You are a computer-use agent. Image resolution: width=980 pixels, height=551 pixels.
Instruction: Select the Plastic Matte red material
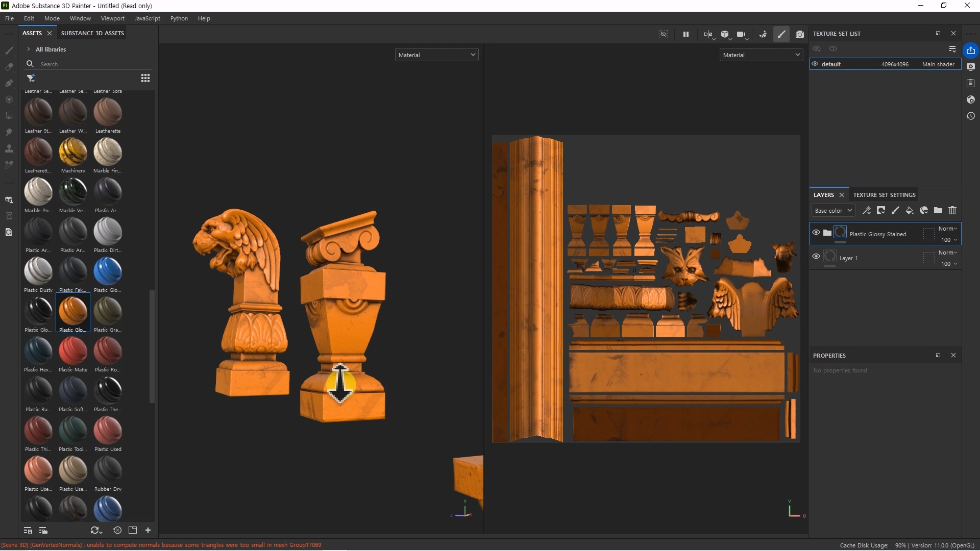pyautogui.click(x=73, y=351)
